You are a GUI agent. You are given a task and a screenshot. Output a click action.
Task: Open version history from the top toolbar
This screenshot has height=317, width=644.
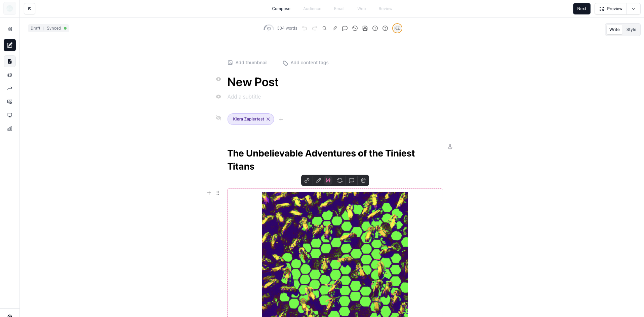(355, 28)
